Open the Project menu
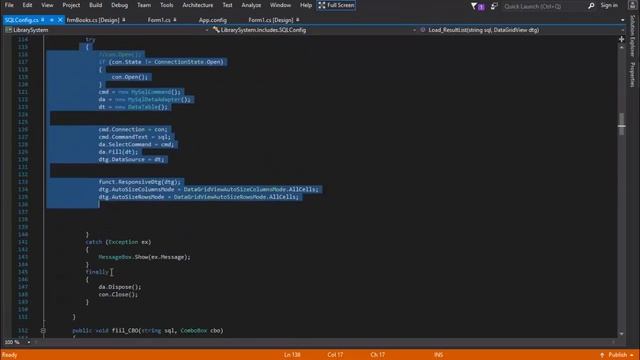This screenshot has height=360, width=640. (x=71, y=5)
